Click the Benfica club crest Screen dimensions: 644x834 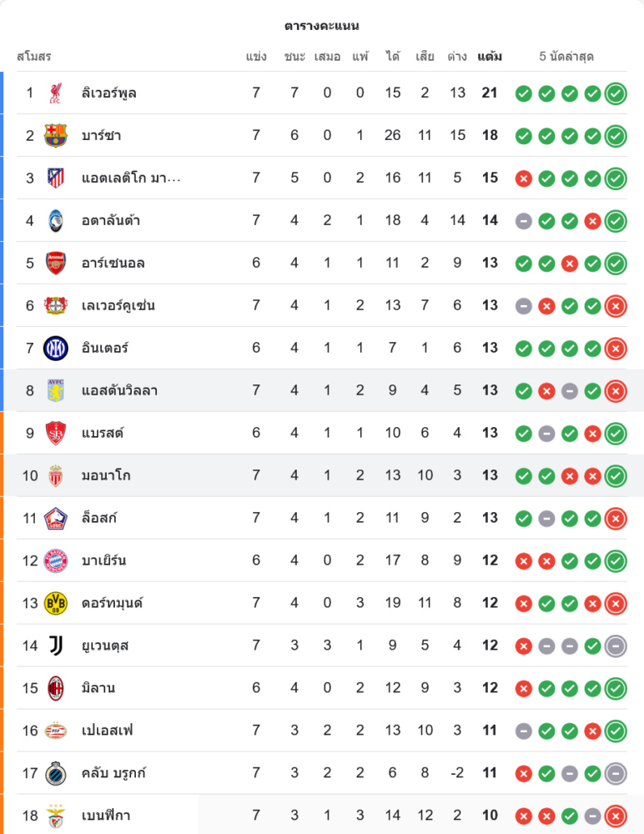55,815
